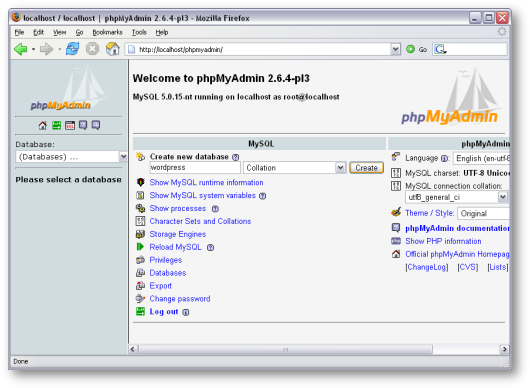Screen dimensions: 530x388
Task: Click the horizontal scrollbar thumb
Action: (x=285, y=349)
